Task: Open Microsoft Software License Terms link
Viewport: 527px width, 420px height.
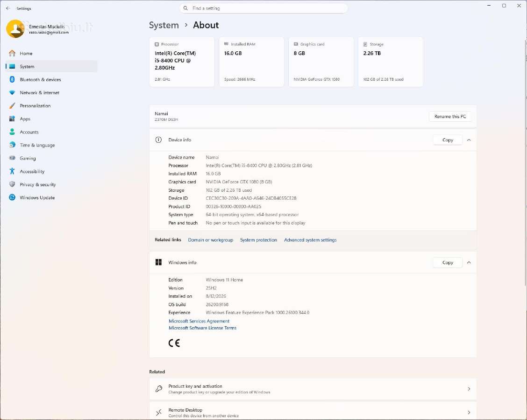Action: pyautogui.click(x=202, y=328)
